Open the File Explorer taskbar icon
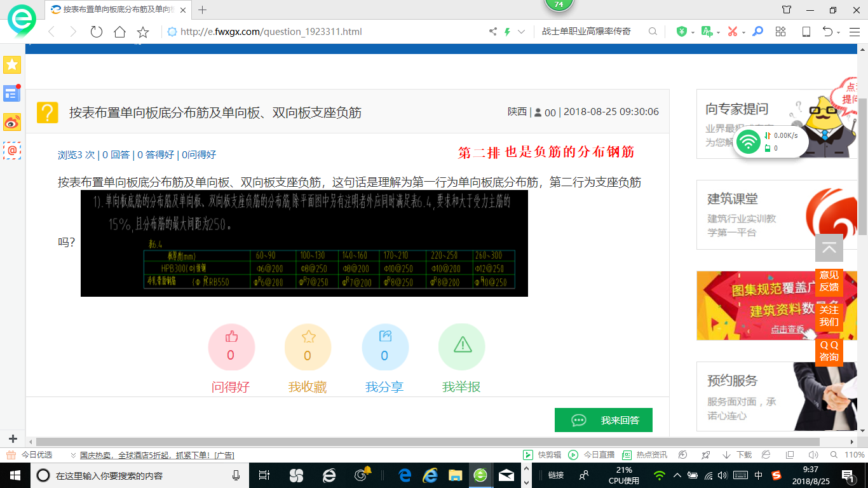868x488 pixels. point(455,475)
